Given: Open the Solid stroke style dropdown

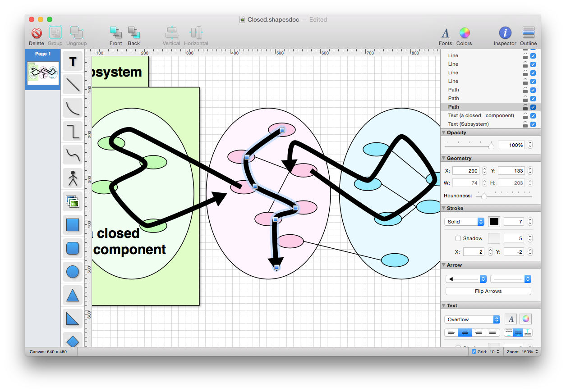Looking at the screenshot, I should pos(464,221).
